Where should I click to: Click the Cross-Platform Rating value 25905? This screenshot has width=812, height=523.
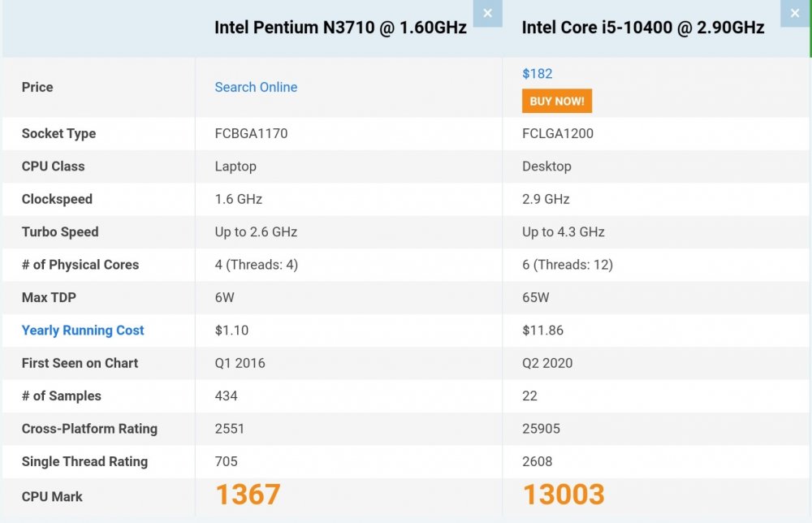pyautogui.click(x=541, y=429)
